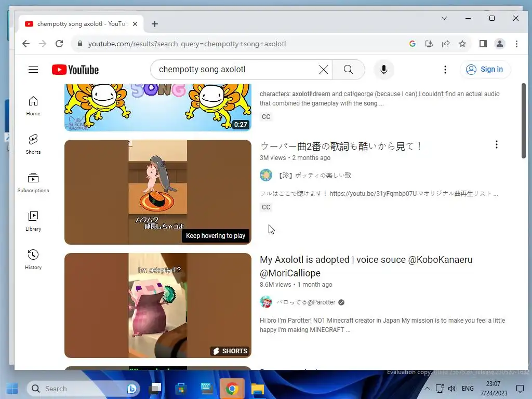532x399 pixels.
Task: Clear the search box with the X icon
Action: tap(324, 70)
